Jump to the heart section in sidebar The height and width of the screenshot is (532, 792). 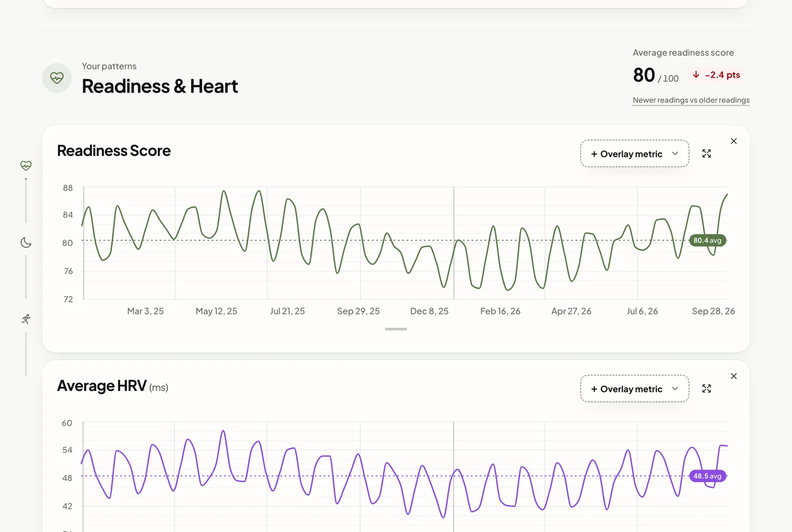coord(26,165)
